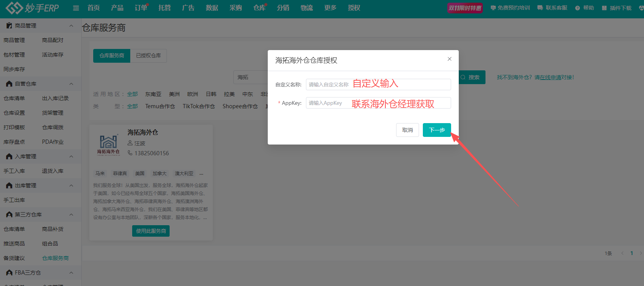This screenshot has height=286, width=644.
Task: Collapse the 出库管理 sidebar section
Action: tap(71, 185)
